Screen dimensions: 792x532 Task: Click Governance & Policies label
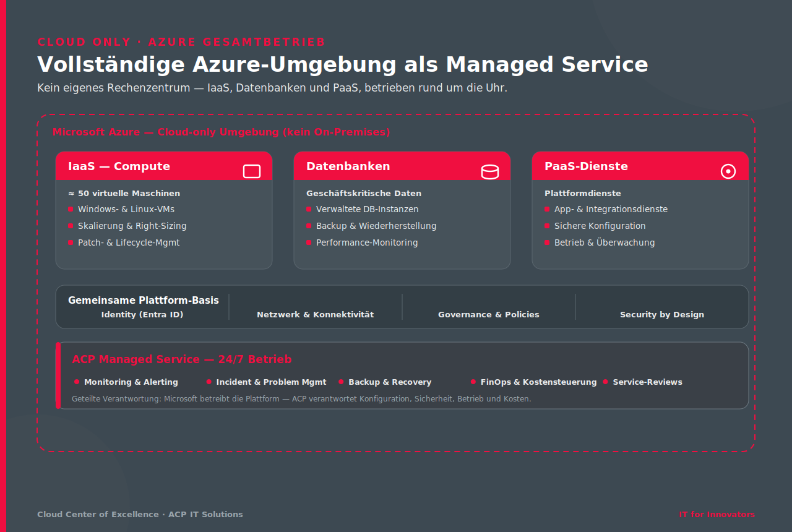(x=489, y=314)
